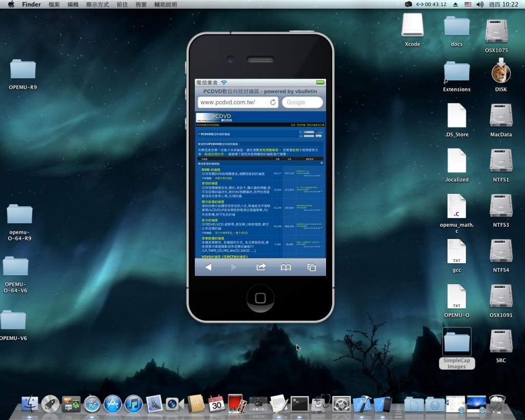Select the SimpleCap Images folder

457,348
